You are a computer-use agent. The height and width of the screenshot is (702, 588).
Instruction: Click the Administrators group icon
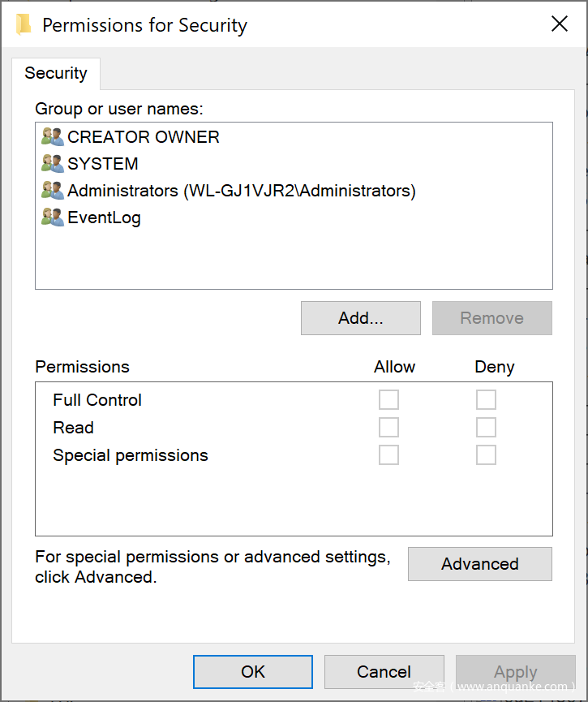point(53,191)
